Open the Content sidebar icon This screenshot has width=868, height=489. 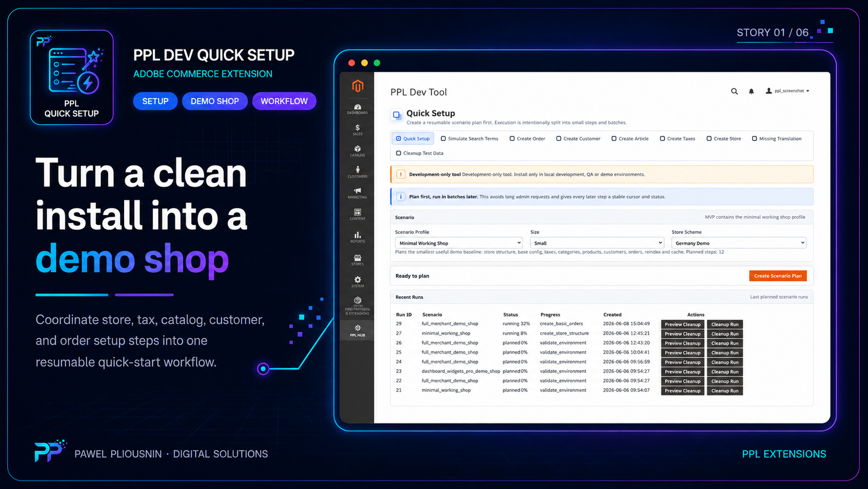[357, 215]
